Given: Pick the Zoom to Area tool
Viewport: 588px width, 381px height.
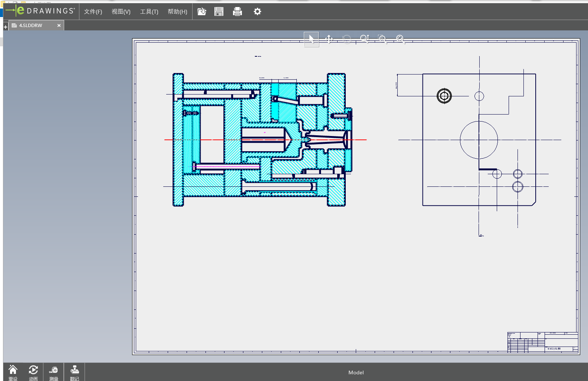Looking at the screenshot, I should coord(382,39).
